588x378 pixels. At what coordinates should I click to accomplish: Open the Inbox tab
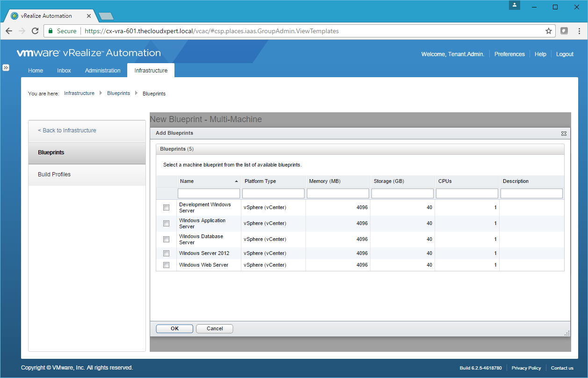pyautogui.click(x=64, y=71)
